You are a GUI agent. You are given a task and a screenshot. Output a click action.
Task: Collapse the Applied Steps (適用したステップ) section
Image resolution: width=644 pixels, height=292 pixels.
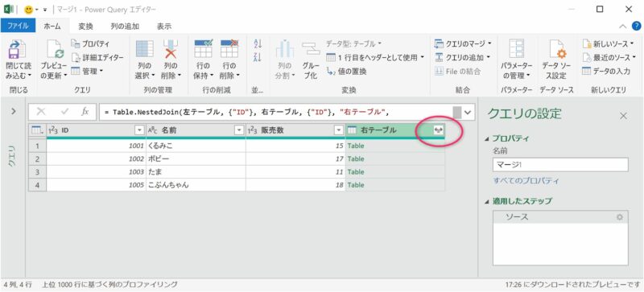click(487, 202)
